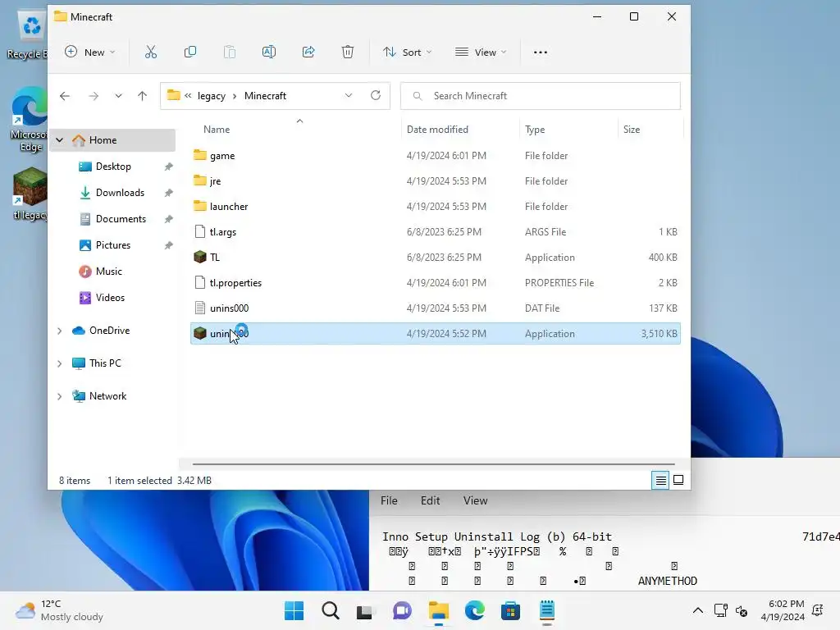This screenshot has width=840, height=630.
Task: Select Videos in navigation pane
Action: tap(110, 297)
